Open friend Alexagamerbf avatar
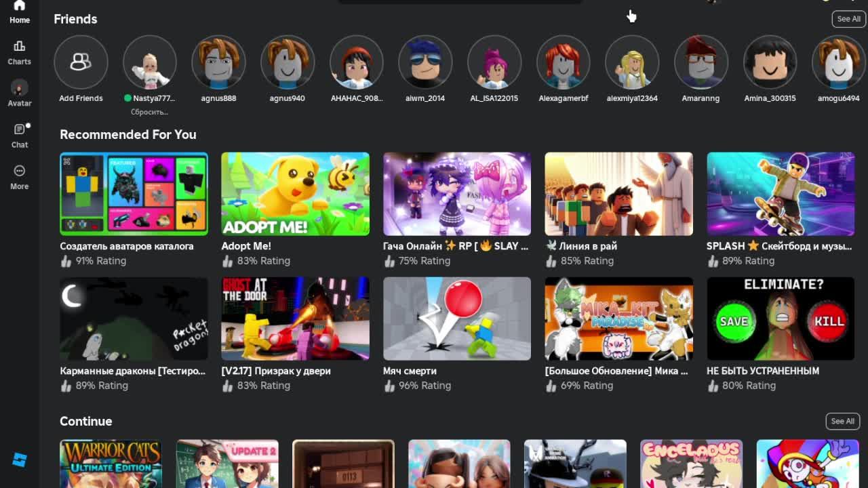This screenshot has height=488, width=868. click(x=563, y=62)
